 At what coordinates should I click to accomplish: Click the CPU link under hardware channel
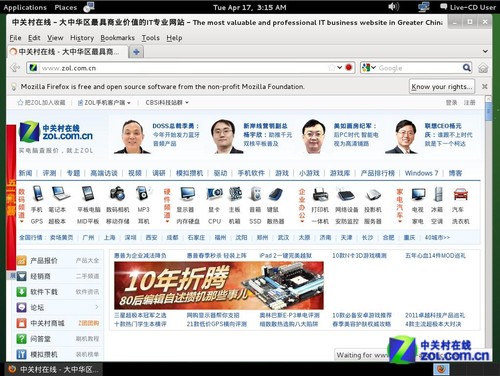214,221
